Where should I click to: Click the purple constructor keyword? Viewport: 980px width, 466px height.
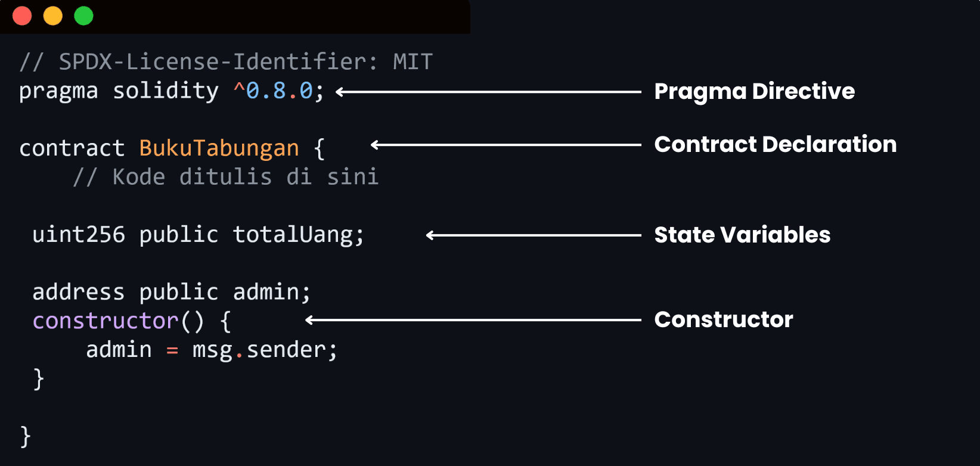pyautogui.click(x=106, y=321)
